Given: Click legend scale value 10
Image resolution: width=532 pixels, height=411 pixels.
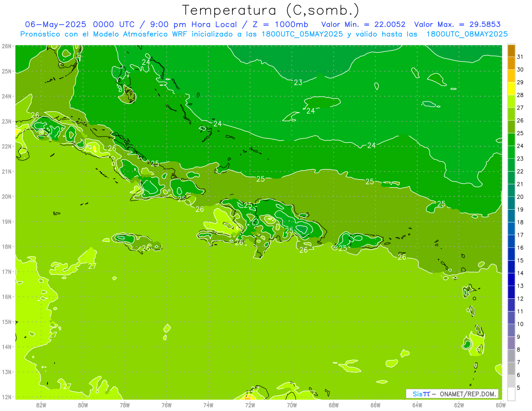Looking at the screenshot, I should coord(520,324).
